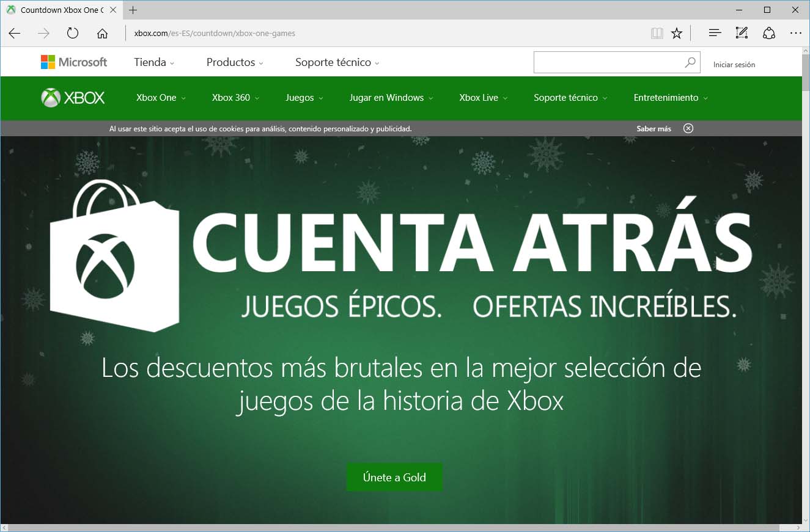The image size is (810, 532).
Task: Open the Xbox One dropdown menu
Action: coord(161,98)
